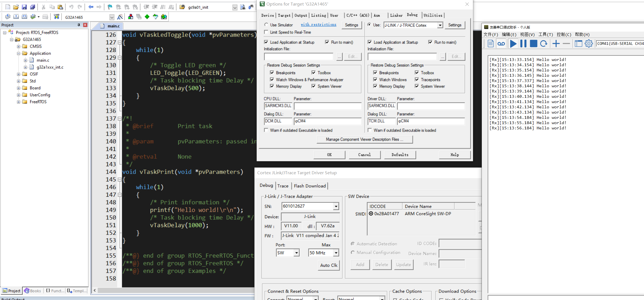Switch to the Target tab in Options dialog

click(284, 16)
